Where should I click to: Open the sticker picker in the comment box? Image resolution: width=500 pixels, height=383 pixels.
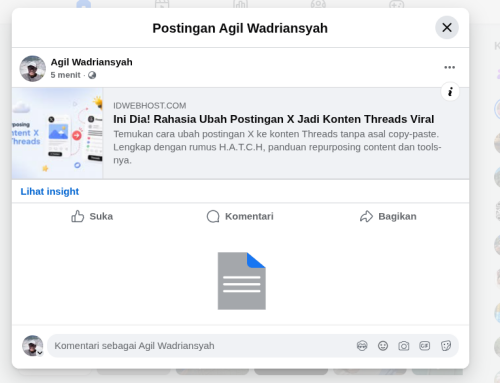click(x=446, y=346)
